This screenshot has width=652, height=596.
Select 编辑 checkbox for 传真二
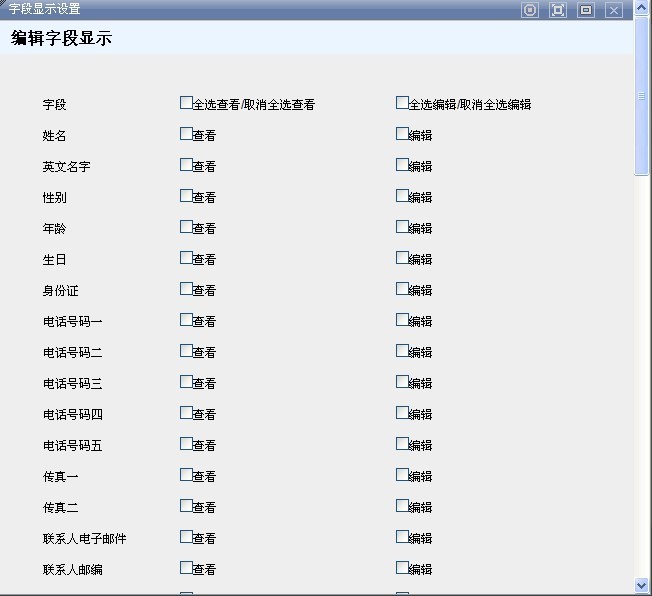click(402, 505)
